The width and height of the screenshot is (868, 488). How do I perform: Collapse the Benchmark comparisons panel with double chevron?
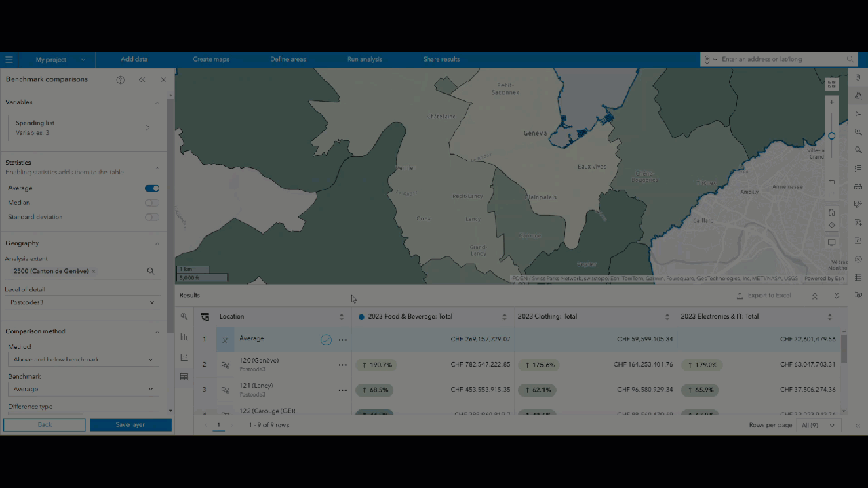click(x=142, y=80)
